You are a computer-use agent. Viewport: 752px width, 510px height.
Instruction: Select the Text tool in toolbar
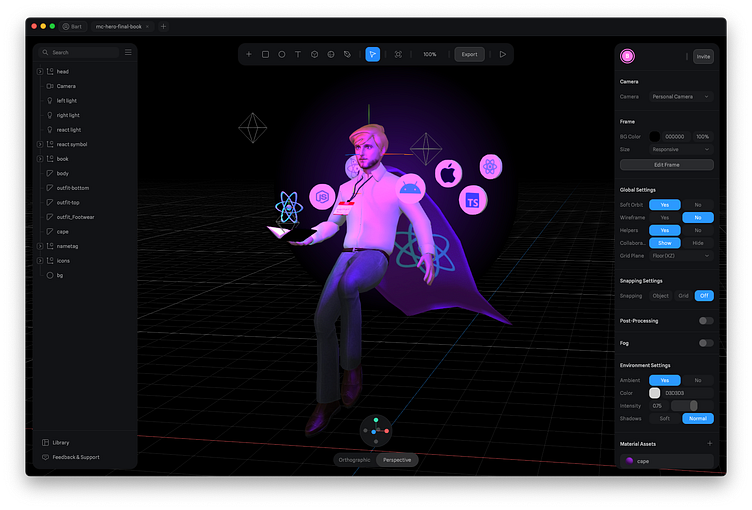coord(297,54)
